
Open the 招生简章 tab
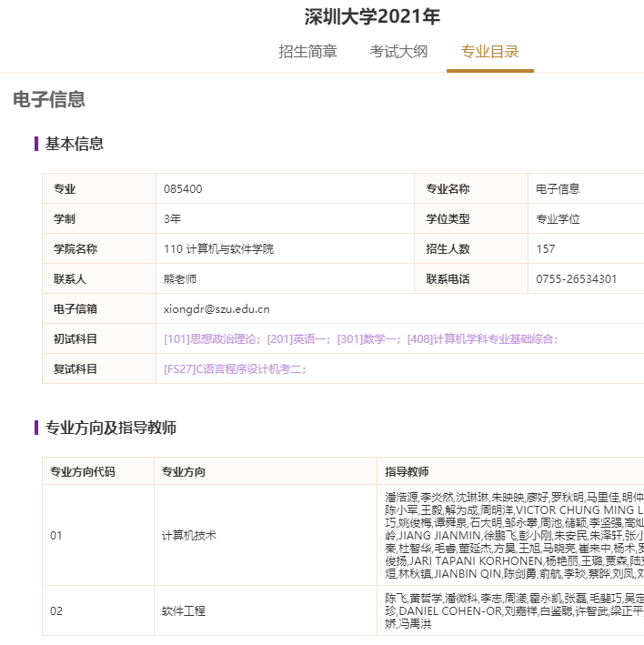[307, 52]
